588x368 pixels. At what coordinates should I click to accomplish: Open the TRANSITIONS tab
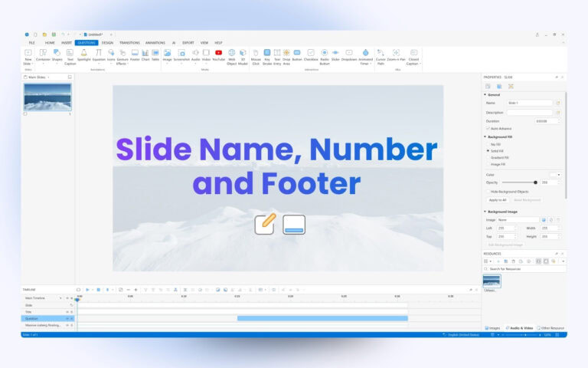coord(129,43)
